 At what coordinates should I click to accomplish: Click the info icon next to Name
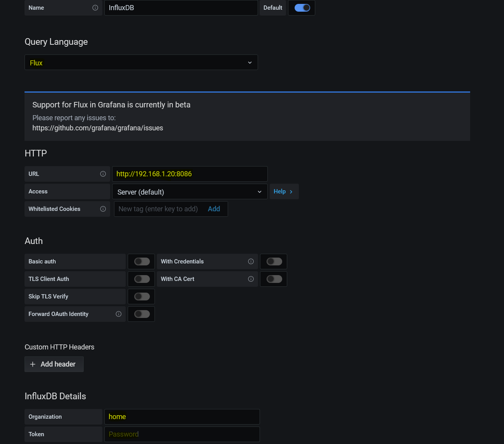click(95, 8)
